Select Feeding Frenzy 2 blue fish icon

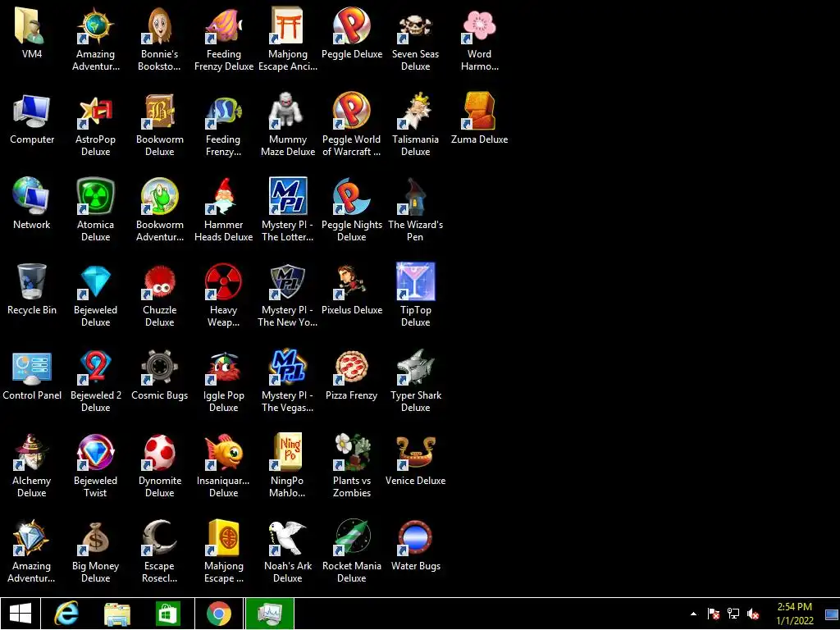[223, 111]
